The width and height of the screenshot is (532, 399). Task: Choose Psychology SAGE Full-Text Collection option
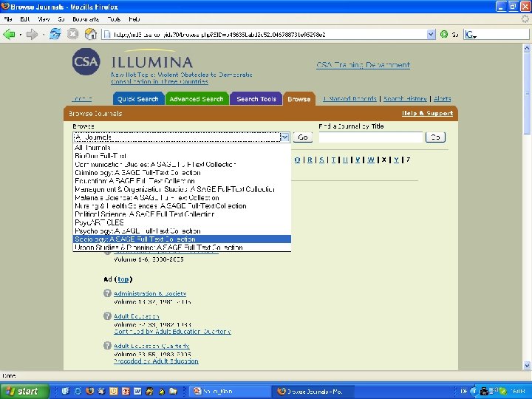click(x=182, y=231)
